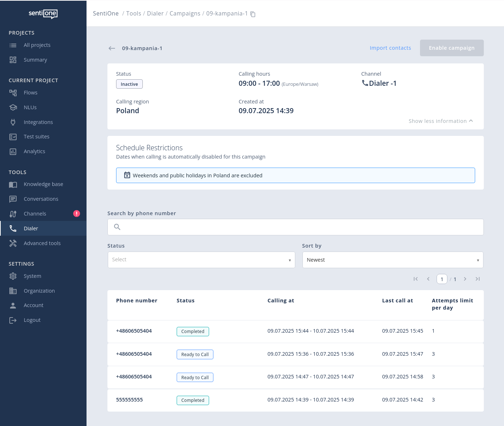This screenshot has height=426, width=504.
Task: Click Completed badge in 555555555 row
Action: 193,400
